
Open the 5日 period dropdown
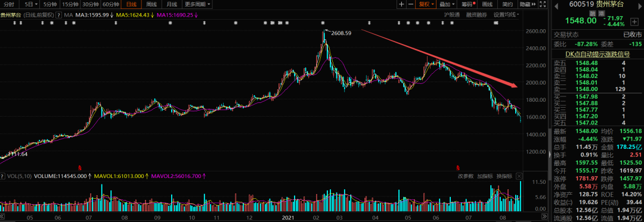[x=30, y=5]
